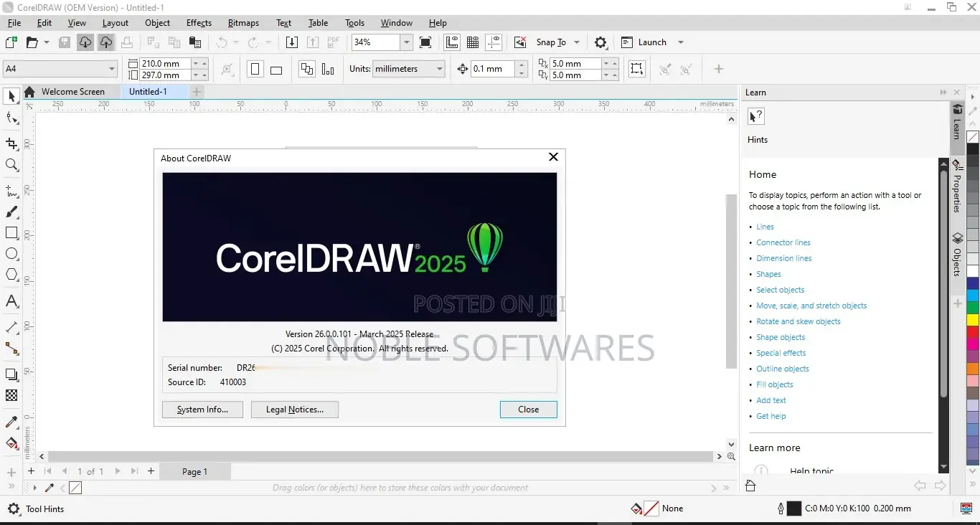Select landscape page orientation

(x=276, y=70)
